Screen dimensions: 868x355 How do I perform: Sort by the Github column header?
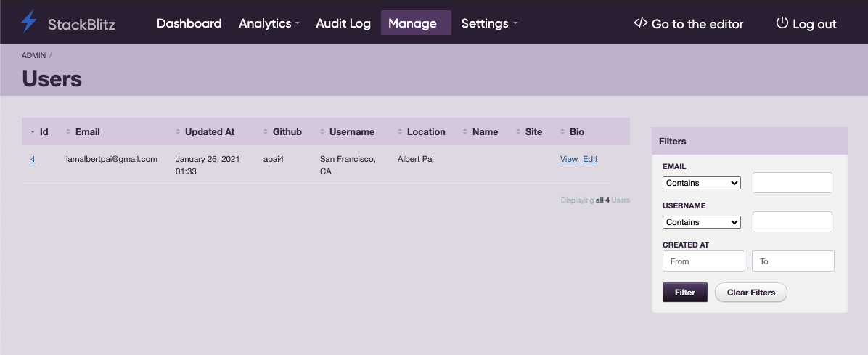coord(287,132)
